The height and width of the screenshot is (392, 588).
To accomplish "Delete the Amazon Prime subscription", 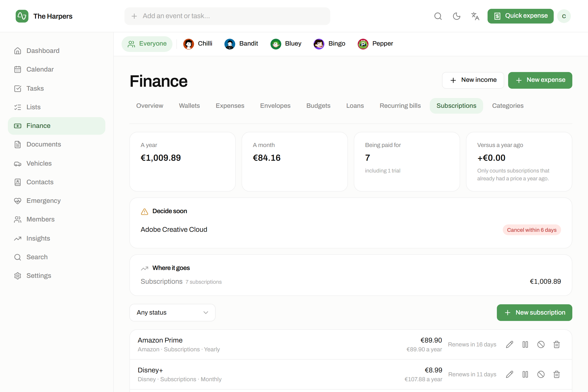I will tap(556, 344).
